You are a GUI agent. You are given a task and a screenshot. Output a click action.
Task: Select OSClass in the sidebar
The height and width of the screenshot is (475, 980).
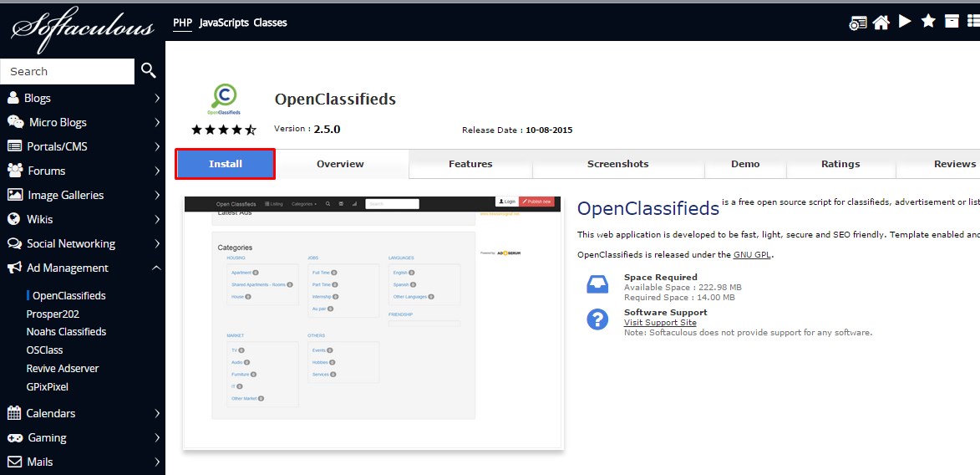(x=44, y=350)
